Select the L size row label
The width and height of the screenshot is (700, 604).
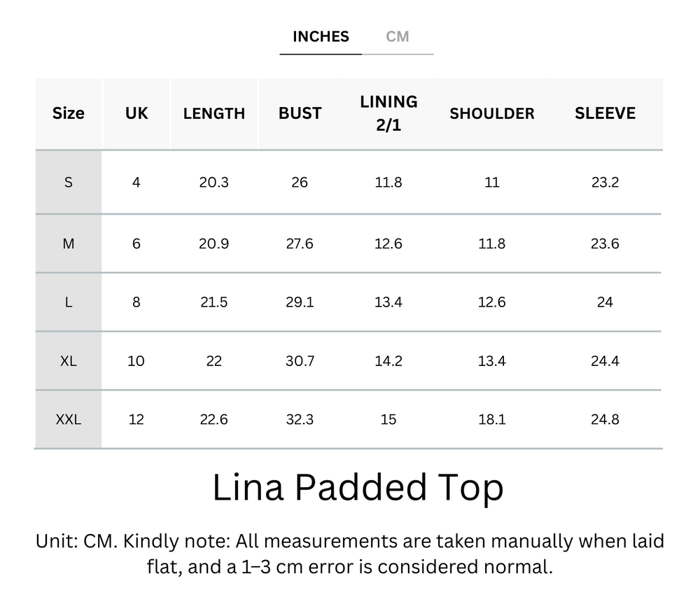(x=68, y=302)
